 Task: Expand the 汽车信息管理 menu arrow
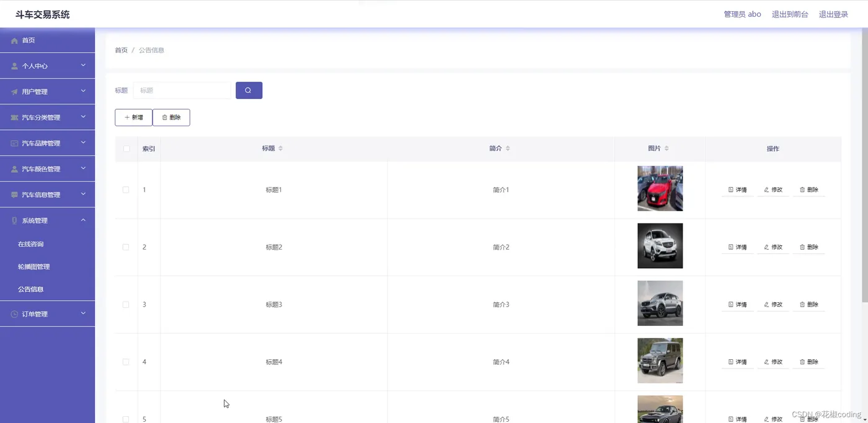(83, 194)
